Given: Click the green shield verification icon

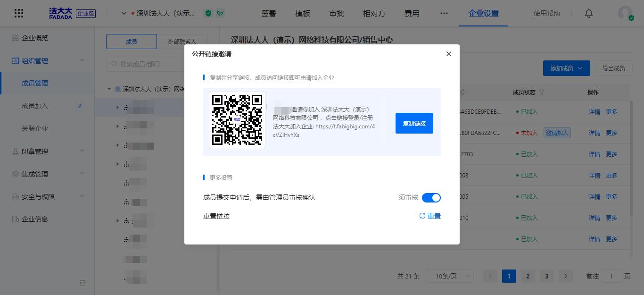Looking at the screenshot, I should [x=208, y=13].
